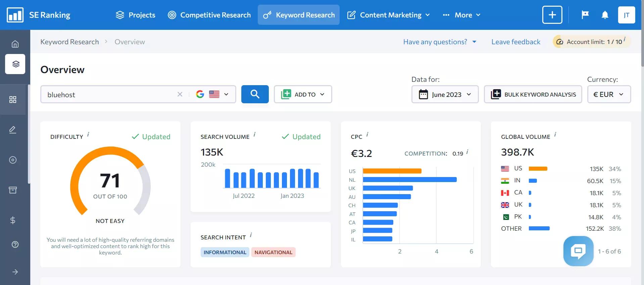Open the target circle sidebar icon
The image size is (644, 285).
click(x=13, y=160)
